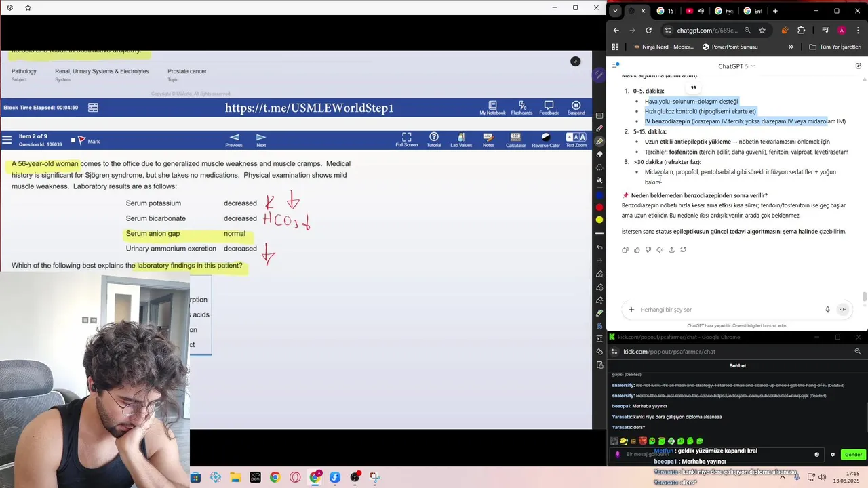This screenshot has height=488, width=868.
Task: Open the Feedback dialog icon
Action: pos(549,108)
